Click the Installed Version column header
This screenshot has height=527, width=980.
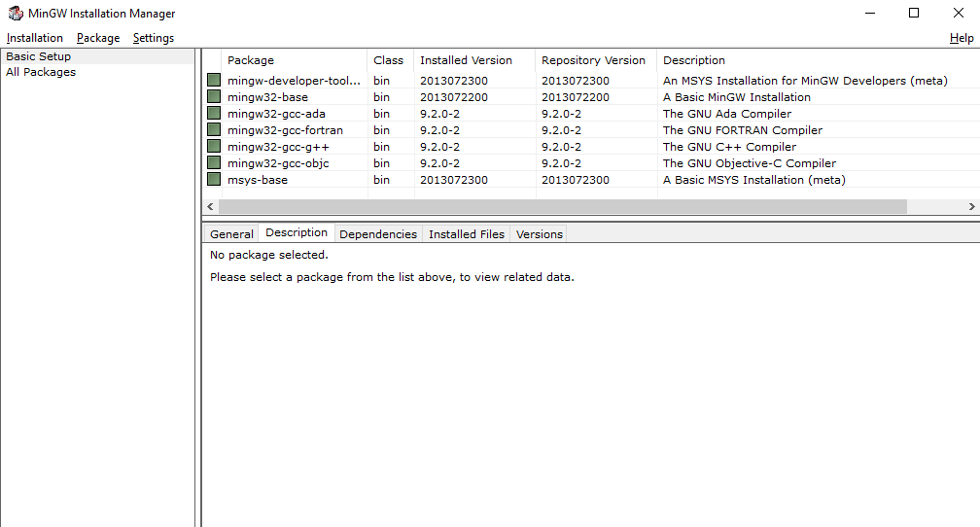click(474, 60)
